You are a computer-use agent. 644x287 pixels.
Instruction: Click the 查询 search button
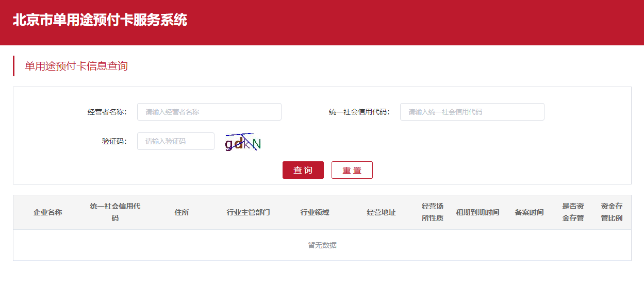point(303,170)
